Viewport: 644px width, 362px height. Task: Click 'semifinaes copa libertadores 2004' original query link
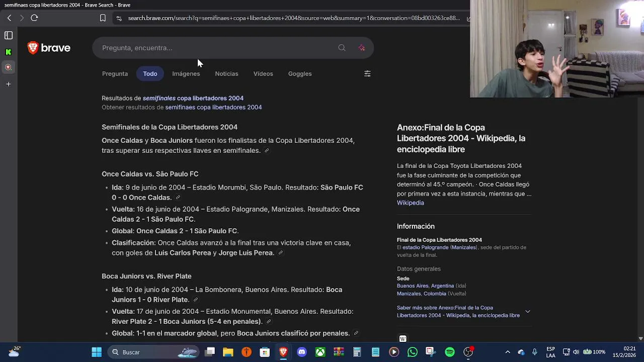point(213,107)
